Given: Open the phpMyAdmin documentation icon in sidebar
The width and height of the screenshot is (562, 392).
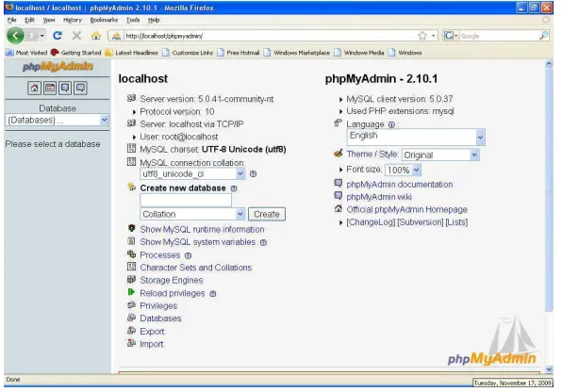Looking at the screenshot, I should click(x=65, y=88).
